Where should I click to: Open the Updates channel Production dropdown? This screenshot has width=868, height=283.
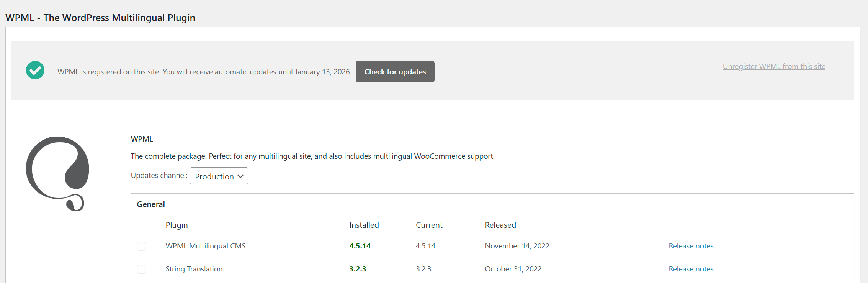[x=219, y=176]
